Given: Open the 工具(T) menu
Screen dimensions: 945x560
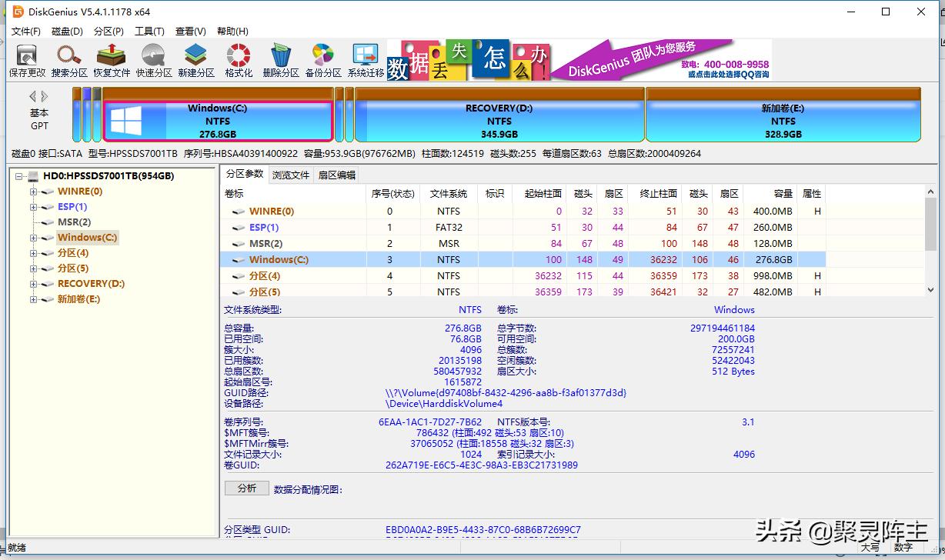Looking at the screenshot, I should [149, 31].
